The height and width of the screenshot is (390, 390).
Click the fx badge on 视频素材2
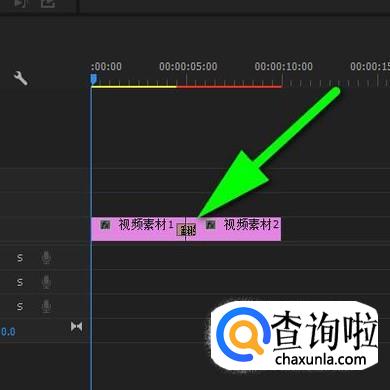point(210,225)
